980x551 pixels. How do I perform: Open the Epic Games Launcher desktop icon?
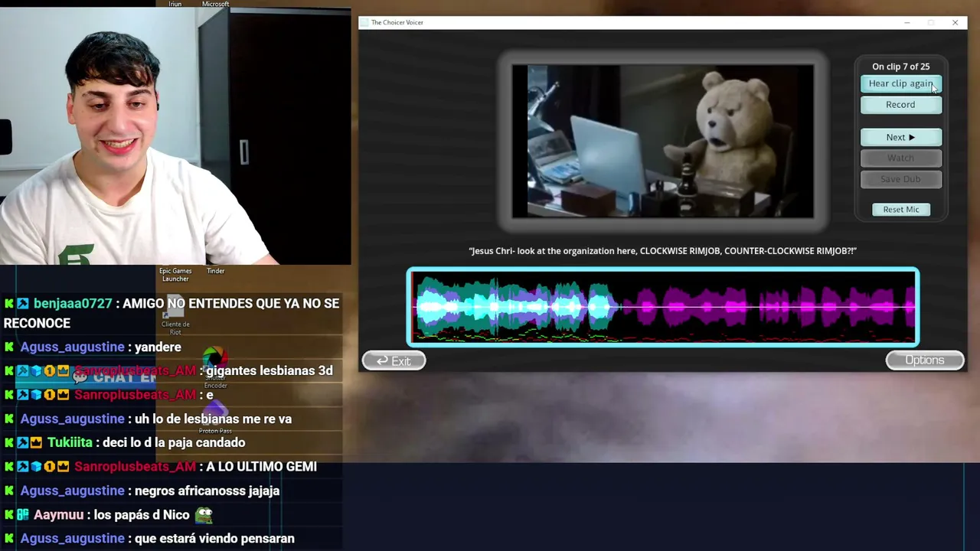tap(175, 275)
